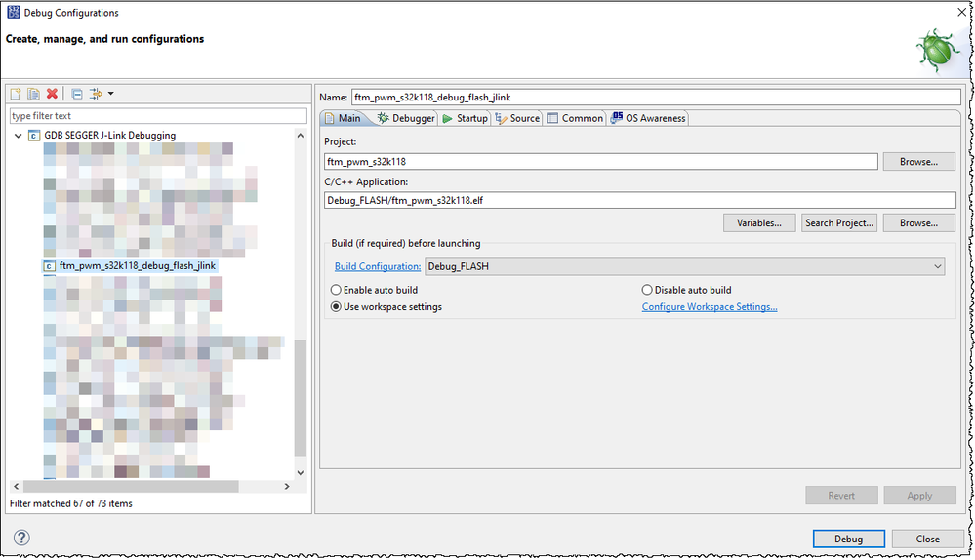Viewport: 975px width, 560px height.
Task: Open the Startup tab
Action: [466, 118]
